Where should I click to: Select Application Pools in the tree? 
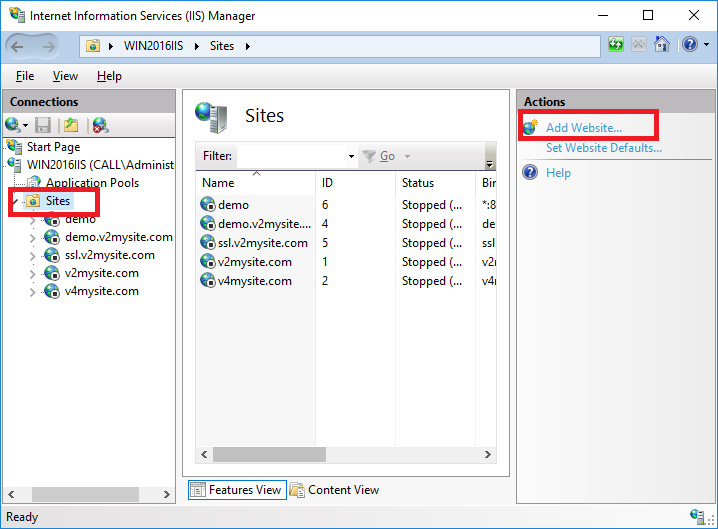click(x=92, y=183)
